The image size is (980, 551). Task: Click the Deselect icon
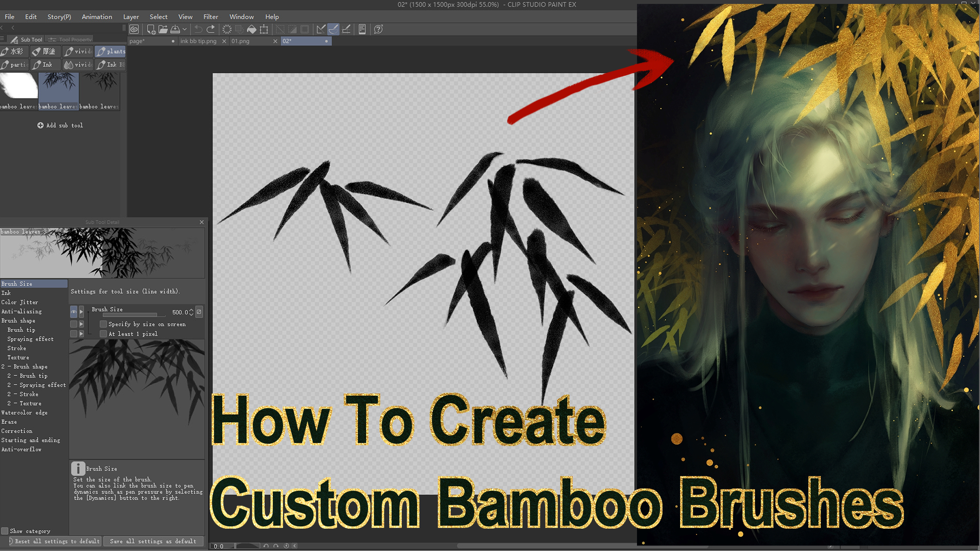click(280, 29)
